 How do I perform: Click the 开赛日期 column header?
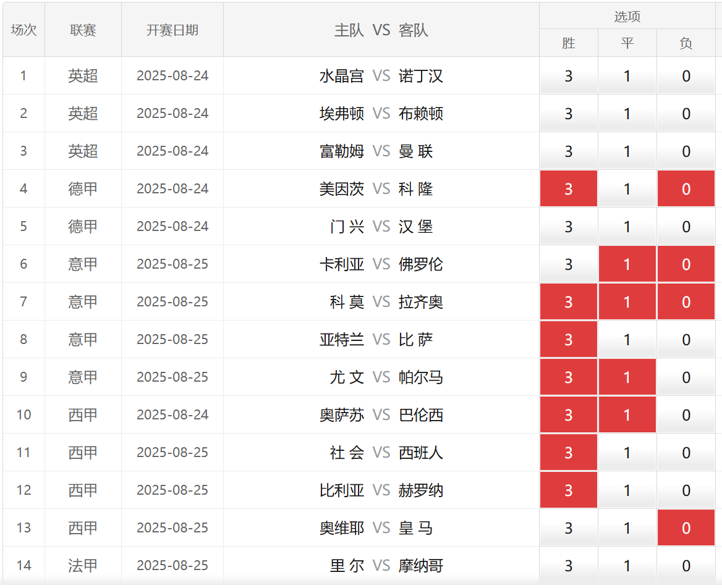[172, 30]
